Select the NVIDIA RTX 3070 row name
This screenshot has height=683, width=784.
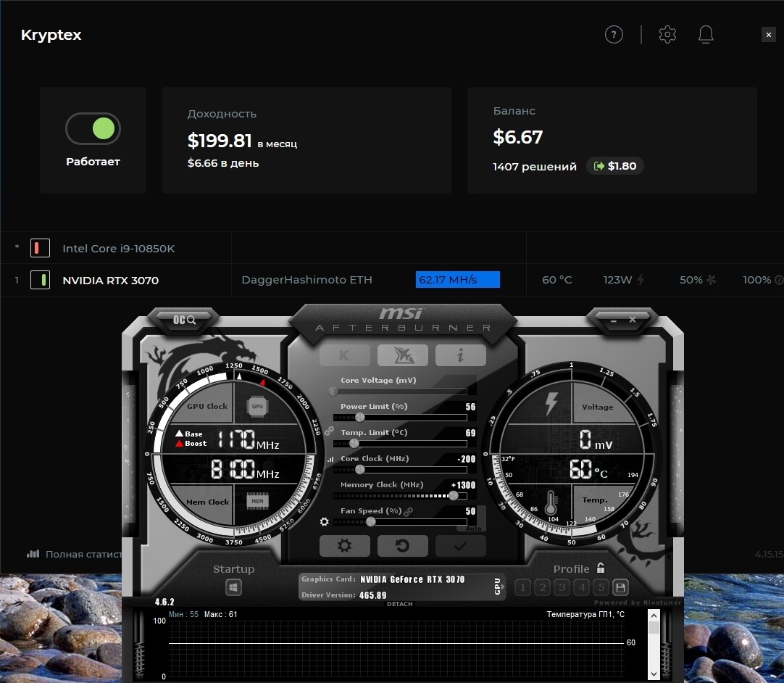point(111,280)
